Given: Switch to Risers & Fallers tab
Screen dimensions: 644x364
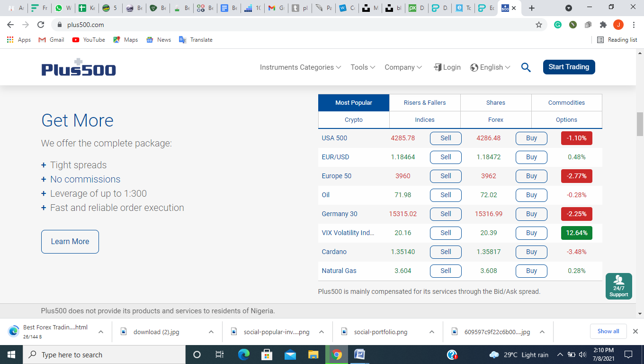Looking at the screenshot, I should pyautogui.click(x=425, y=103).
